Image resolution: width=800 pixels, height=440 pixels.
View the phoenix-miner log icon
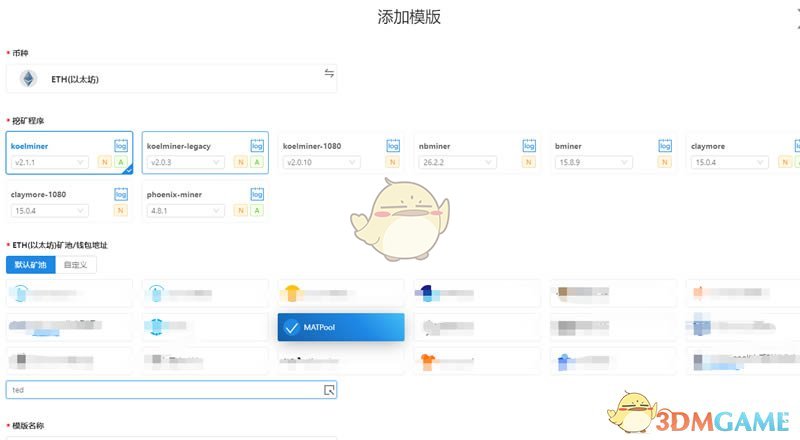click(x=257, y=195)
